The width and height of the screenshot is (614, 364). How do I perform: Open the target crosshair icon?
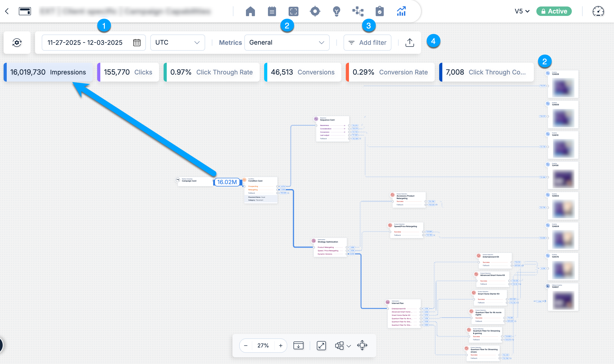(315, 11)
